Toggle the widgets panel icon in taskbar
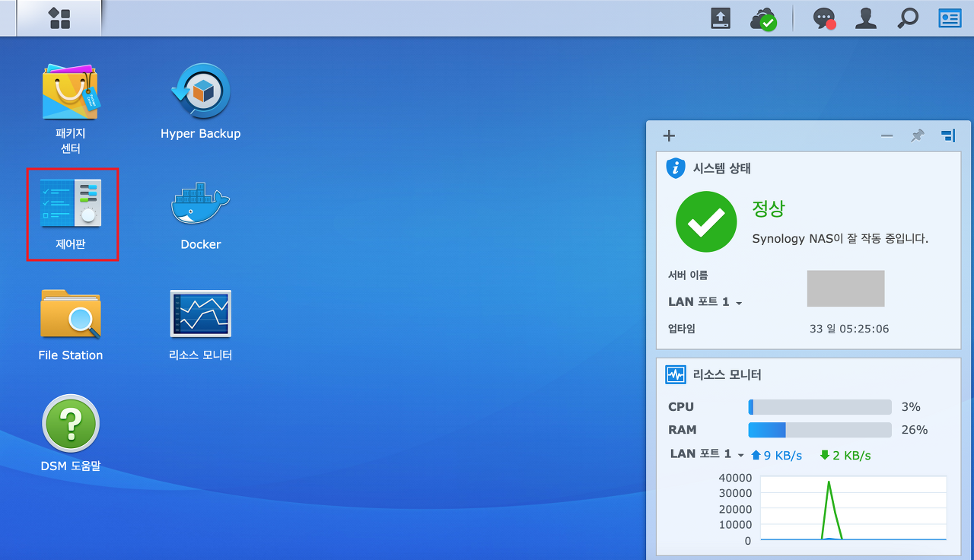 click(x=950, y=19)
